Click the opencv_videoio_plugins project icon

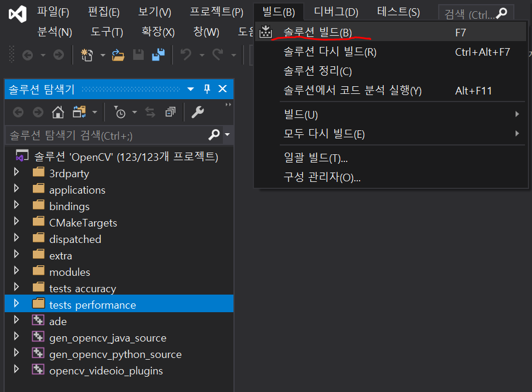point(38,369)
